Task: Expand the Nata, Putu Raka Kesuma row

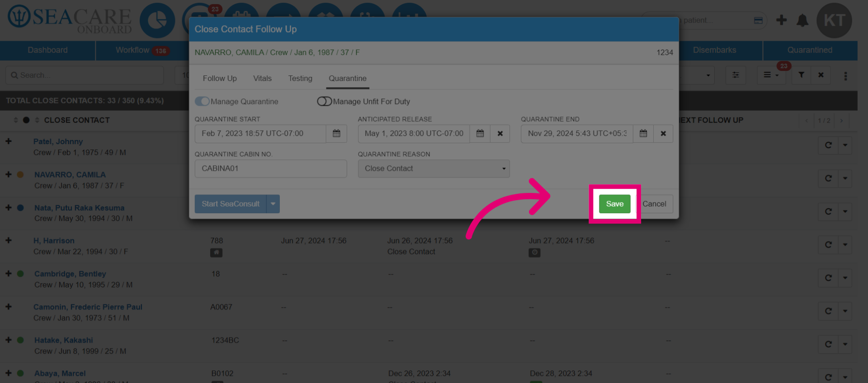Action: pos(9,208)
